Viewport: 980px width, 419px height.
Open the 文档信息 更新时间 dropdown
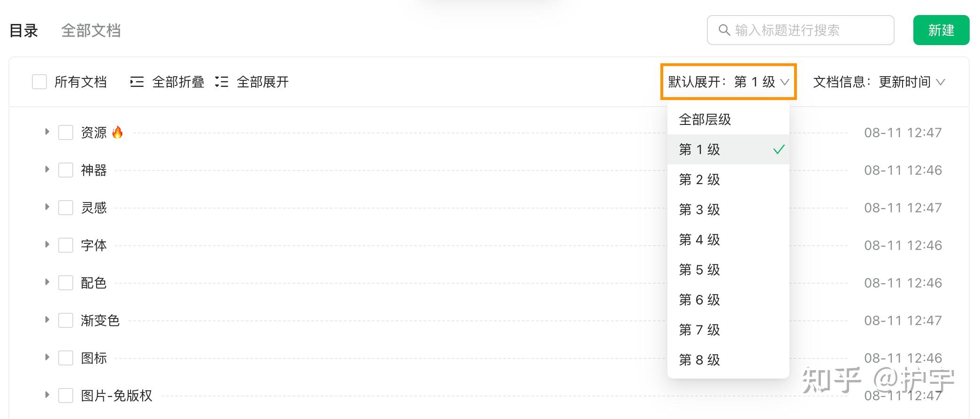[879, 82]
